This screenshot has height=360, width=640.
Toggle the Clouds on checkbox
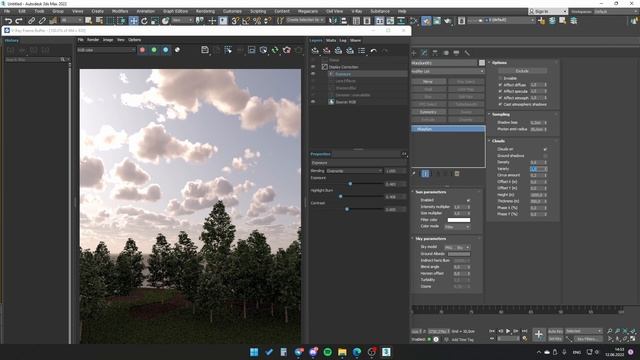[545, 149]
